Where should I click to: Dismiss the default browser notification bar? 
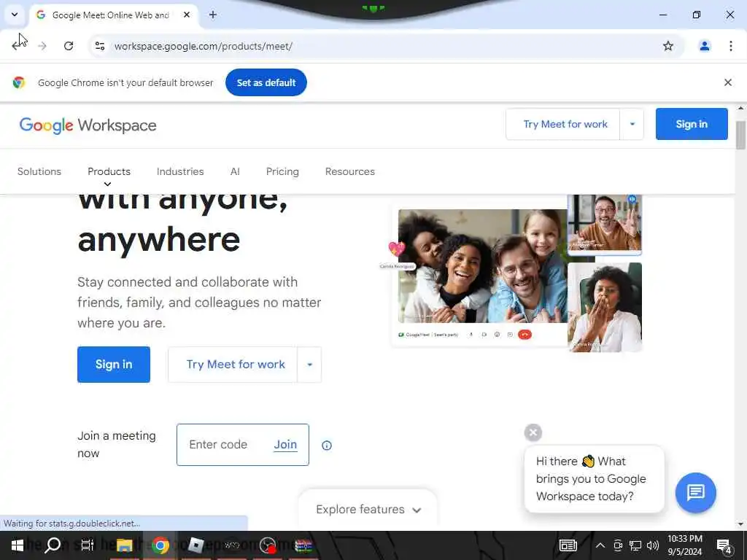727,82
